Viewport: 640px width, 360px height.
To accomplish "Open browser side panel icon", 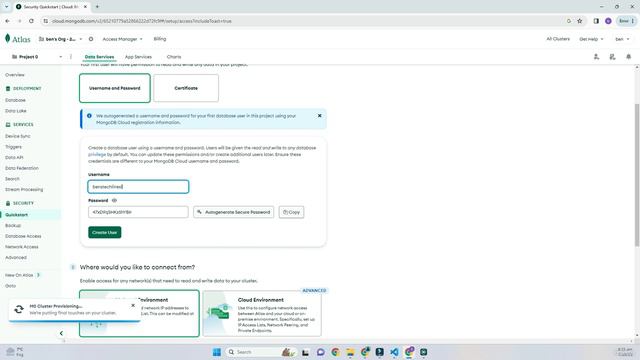I will click(x=596, y=21).
